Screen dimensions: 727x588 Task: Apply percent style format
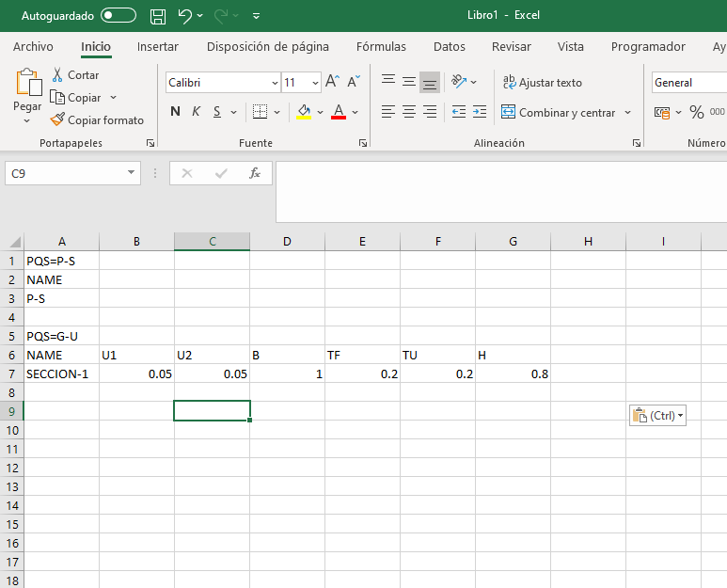[x=696, y=112]
